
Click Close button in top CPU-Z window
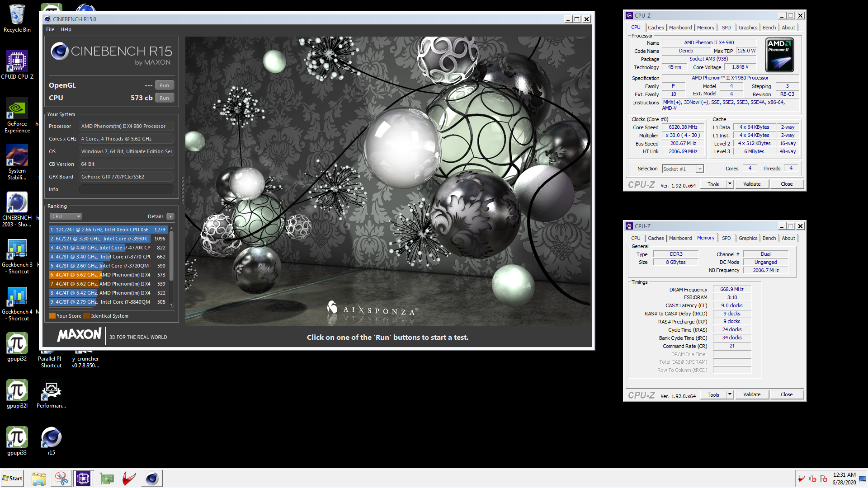[x=786, y=184]
